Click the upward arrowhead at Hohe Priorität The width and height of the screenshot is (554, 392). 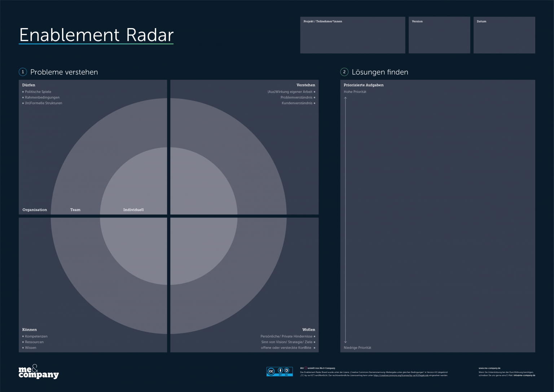(345, 98)
